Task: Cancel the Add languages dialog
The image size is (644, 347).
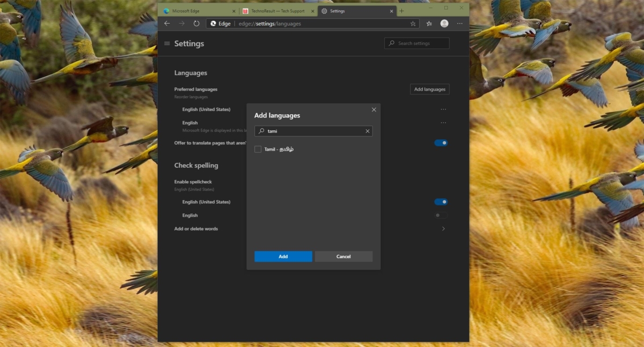Action: click(343, 256)
